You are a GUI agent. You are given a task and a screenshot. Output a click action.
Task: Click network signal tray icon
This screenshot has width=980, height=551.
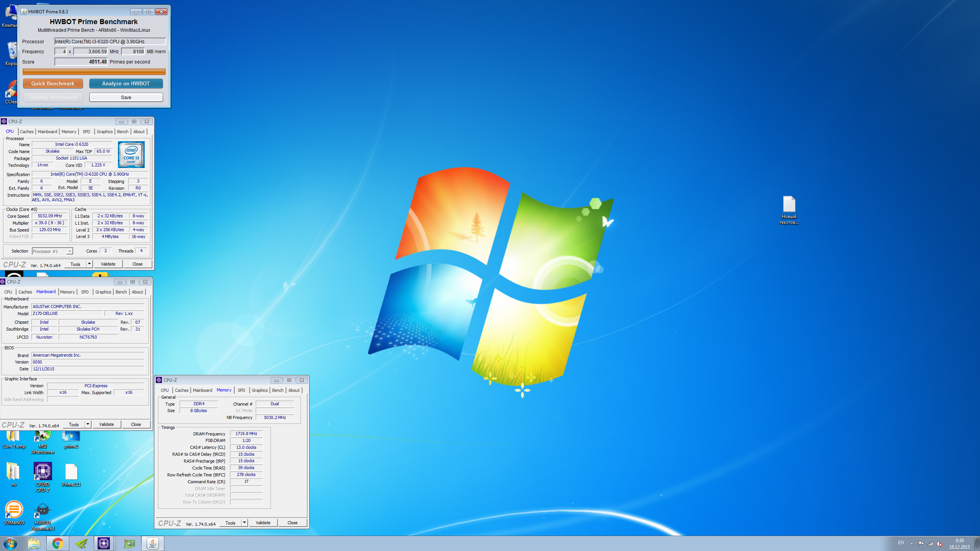pyautogui.click(x=930, y=544)
